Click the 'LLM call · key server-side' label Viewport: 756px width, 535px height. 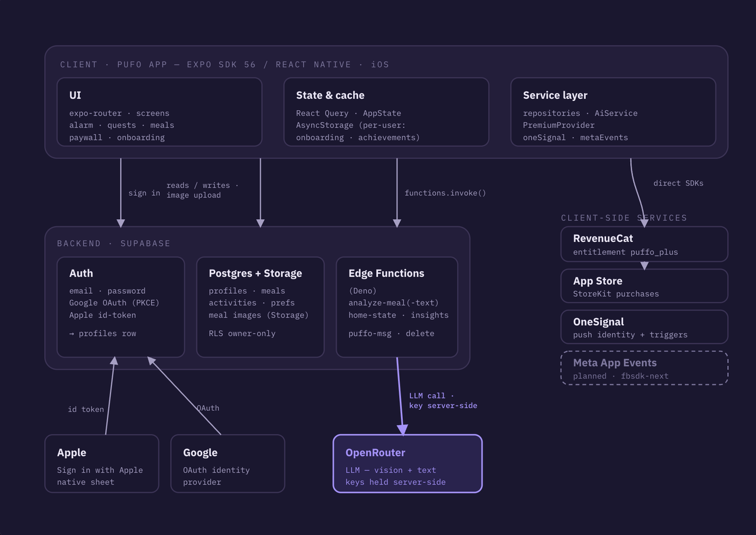(x=443, y=401)
